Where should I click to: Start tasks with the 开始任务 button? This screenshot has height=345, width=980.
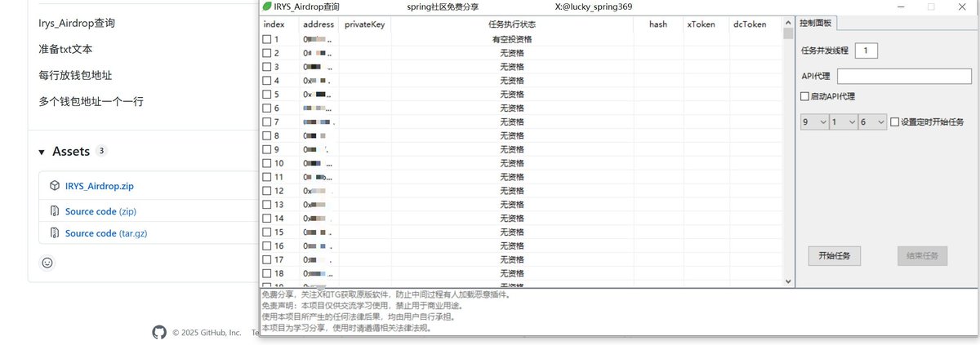click(x=835, y=255)
